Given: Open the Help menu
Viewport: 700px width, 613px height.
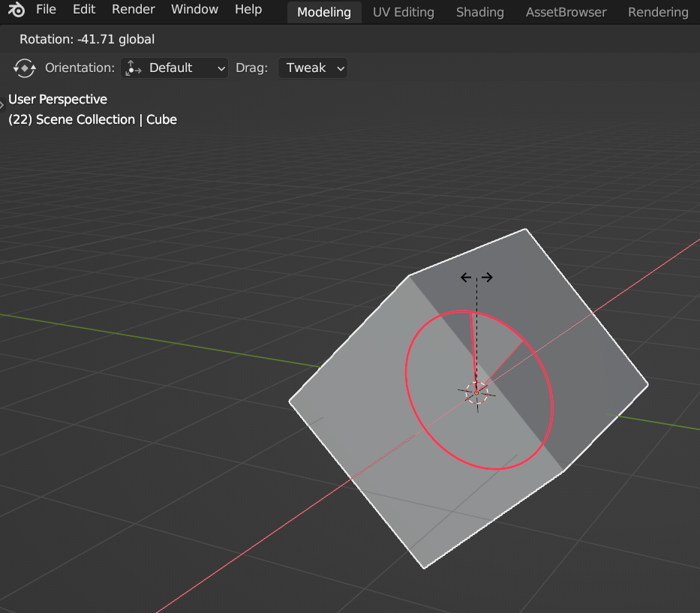Looking at the screenshot, I should tap(248, 9).
